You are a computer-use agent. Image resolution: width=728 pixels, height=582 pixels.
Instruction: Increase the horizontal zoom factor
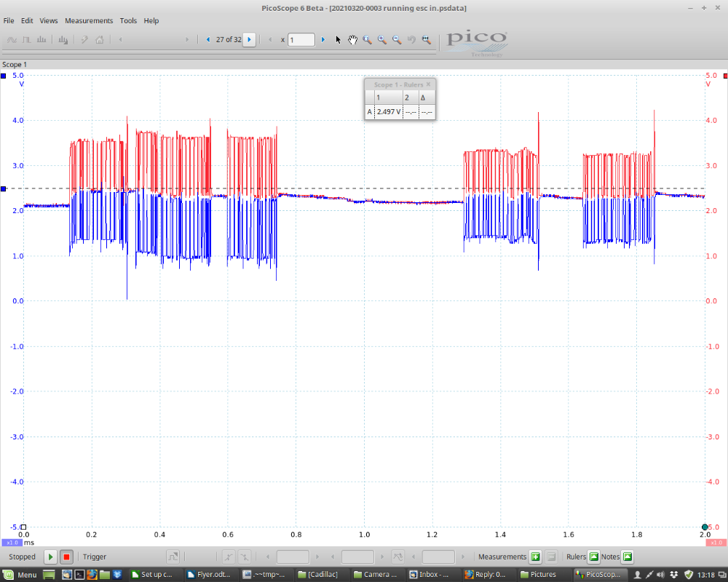(323, 40)
